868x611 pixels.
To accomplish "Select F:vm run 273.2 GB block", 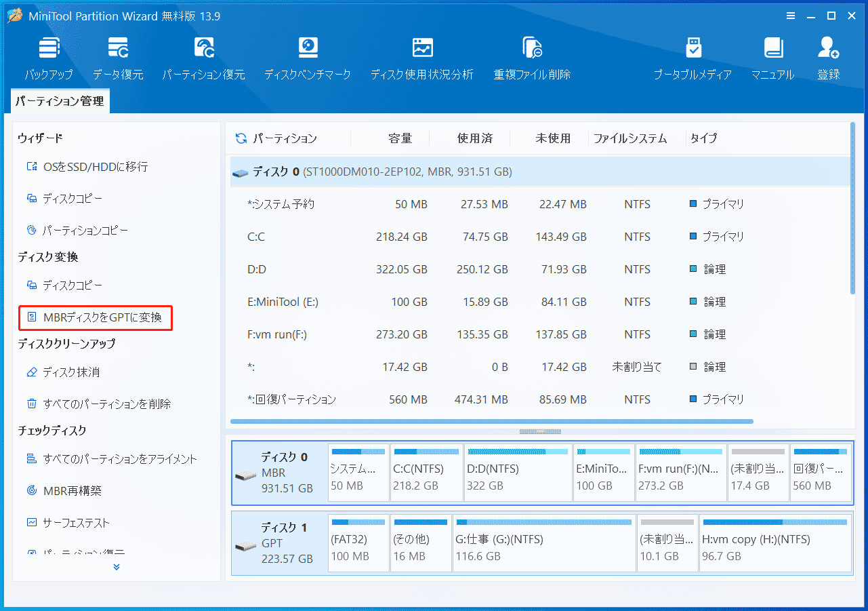I will 681,473.
